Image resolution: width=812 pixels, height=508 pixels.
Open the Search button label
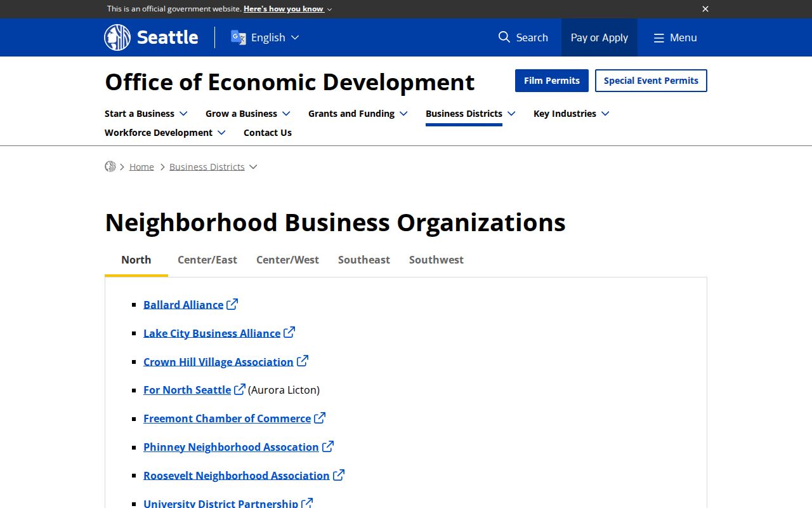click(x=532, y=37)
